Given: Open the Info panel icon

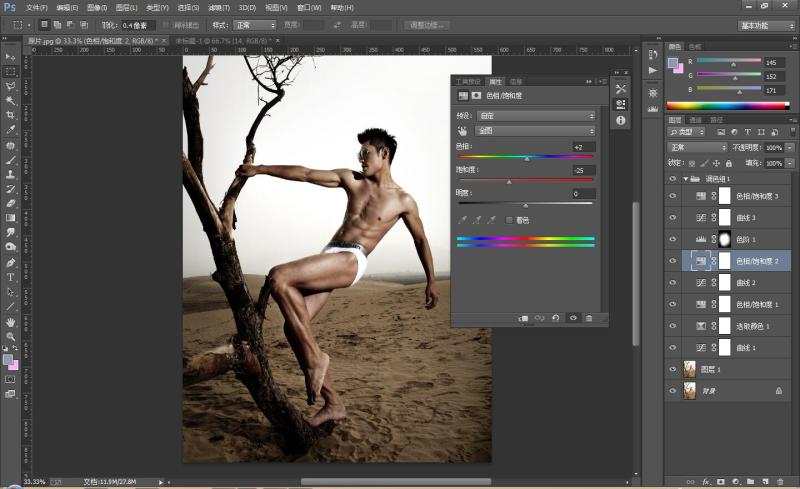Looking at the screenshot, I should (x=620, y=120).
